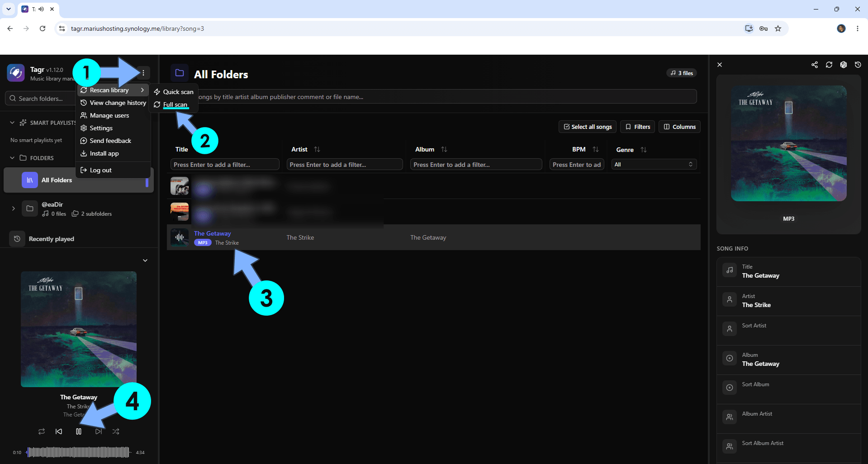Image resolution: width=868 pixels, height=464 pixels.
Task: Reload the page in the browser
Action: [x=43, y=28]
